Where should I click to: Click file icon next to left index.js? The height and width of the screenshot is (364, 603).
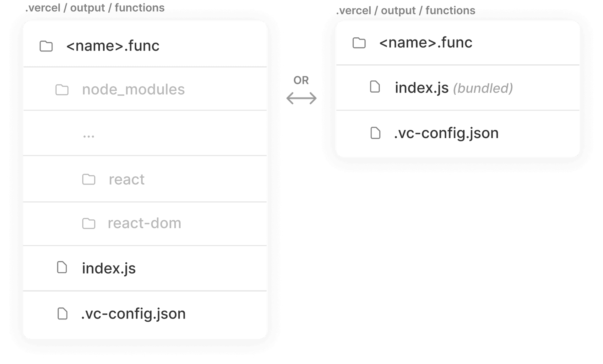[x=62, y=268]
